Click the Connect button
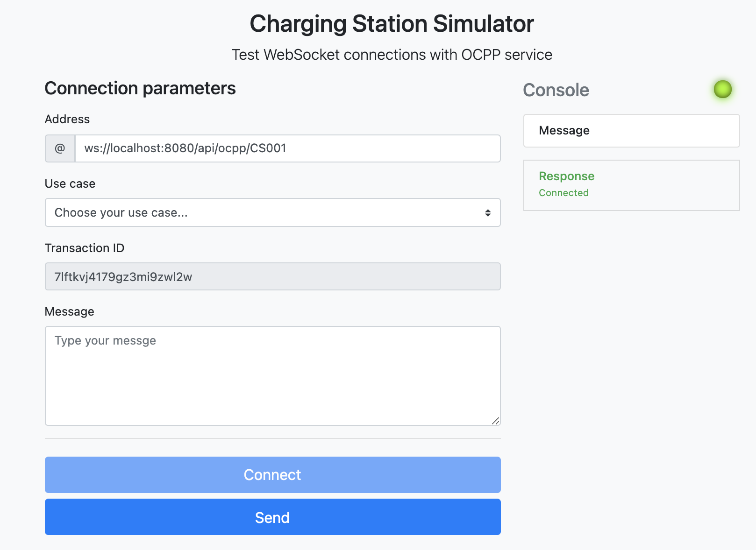The width and height of the screenshot is (756, 550). [272, 475]
